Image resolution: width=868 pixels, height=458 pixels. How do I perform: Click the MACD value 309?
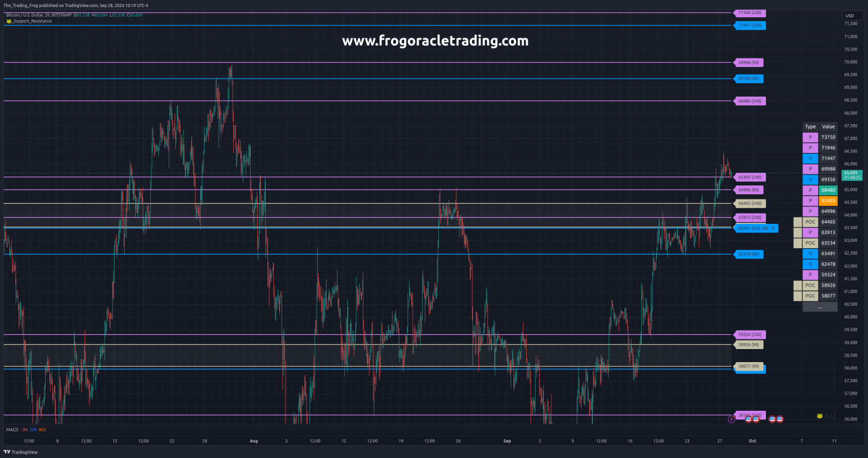coord(33,430)
